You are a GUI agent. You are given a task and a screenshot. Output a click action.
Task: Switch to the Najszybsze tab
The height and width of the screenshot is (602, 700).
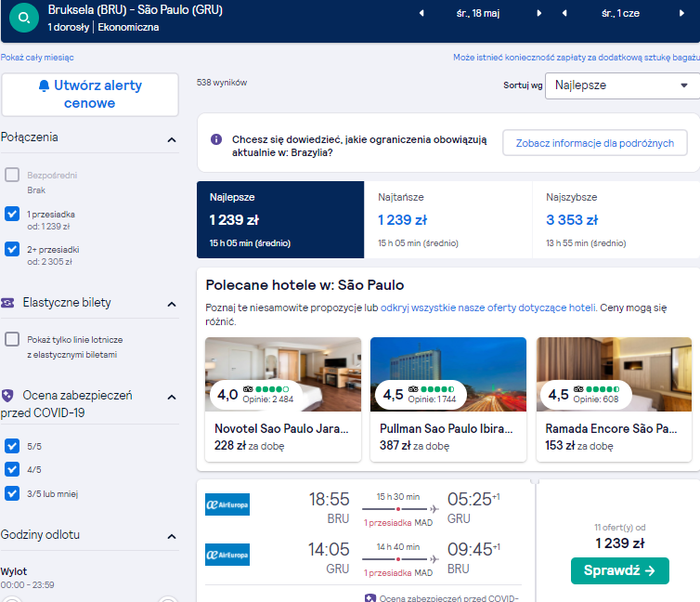coord(616,220)
